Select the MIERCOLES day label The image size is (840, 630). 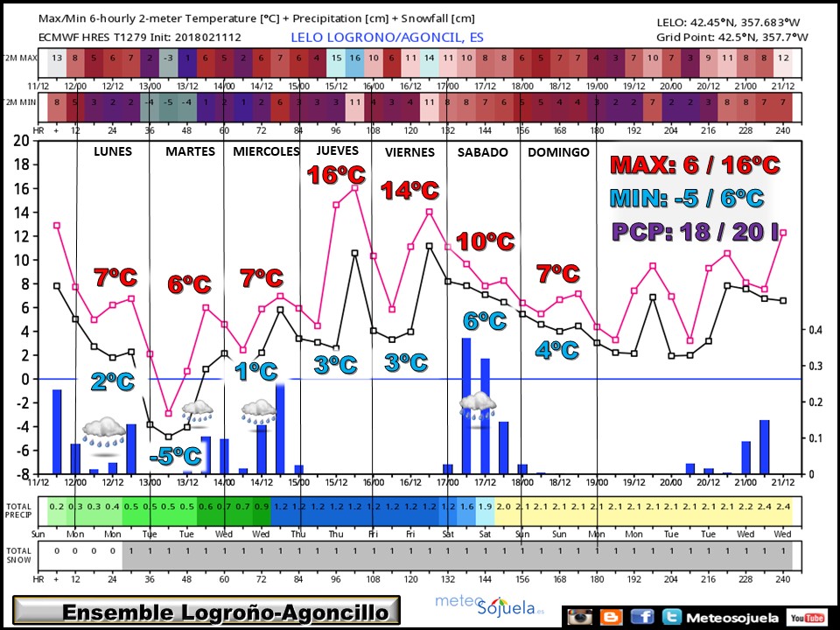[x=266, y=151]
